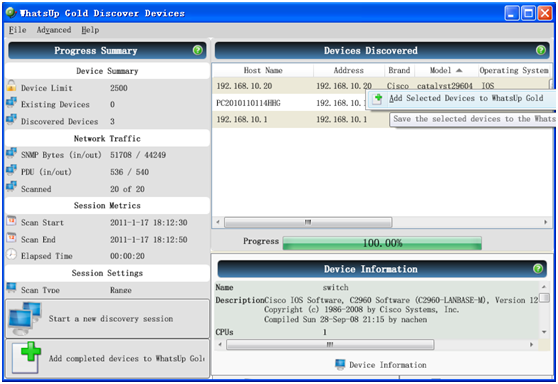
Task: Sort devices by the Model column header
Action: point(446,70)
